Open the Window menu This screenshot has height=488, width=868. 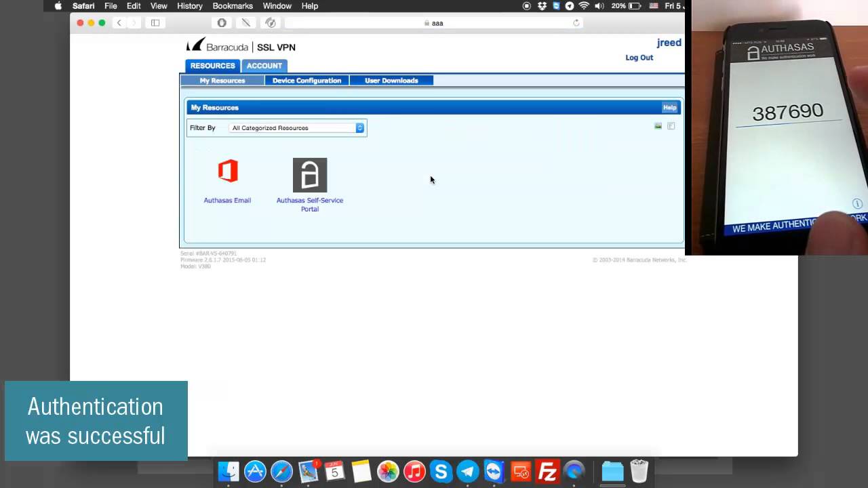277,6
